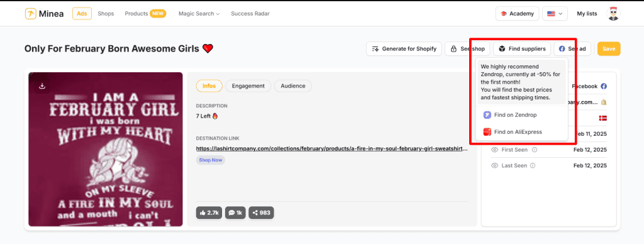644x244 pixels.
Task: Expand the Magic Search menu
Action: 199,14
